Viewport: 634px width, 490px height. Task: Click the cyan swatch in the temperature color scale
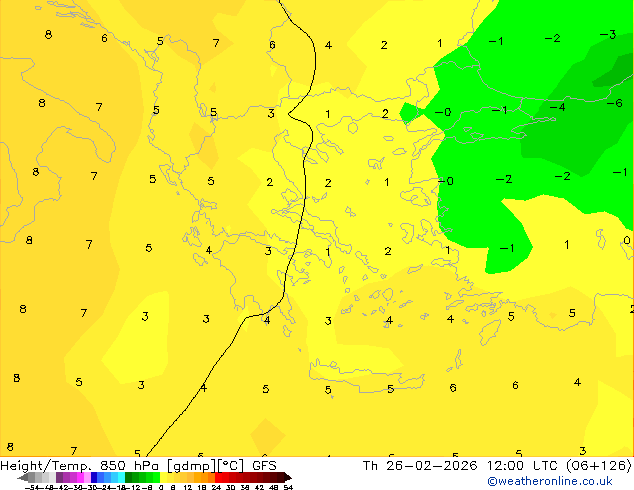[121, 477]
